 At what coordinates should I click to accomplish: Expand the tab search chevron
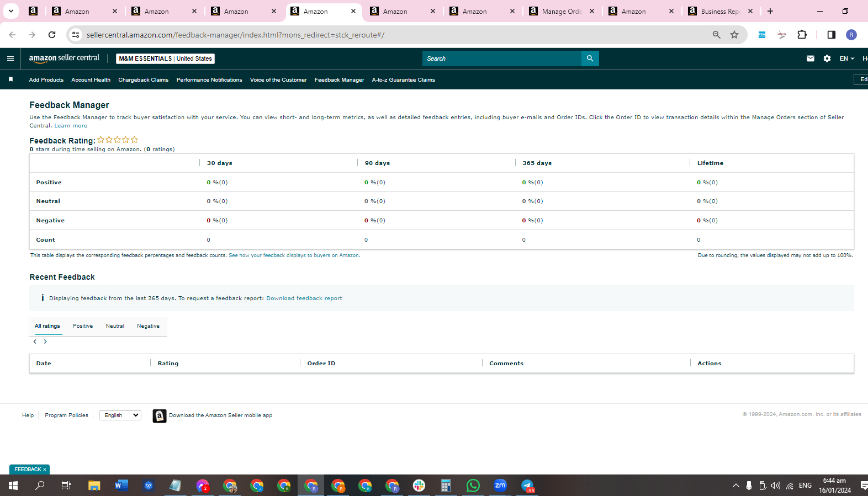point(10,11)
